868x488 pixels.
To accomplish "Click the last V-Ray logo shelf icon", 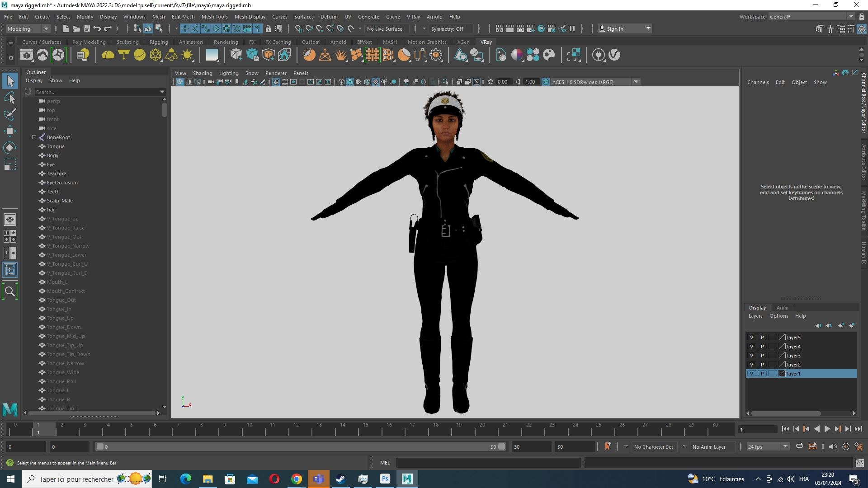I will (x=614, y=55).
